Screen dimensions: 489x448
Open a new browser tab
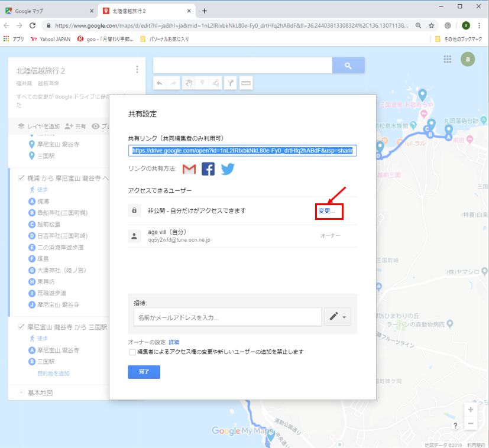[204, 11]
